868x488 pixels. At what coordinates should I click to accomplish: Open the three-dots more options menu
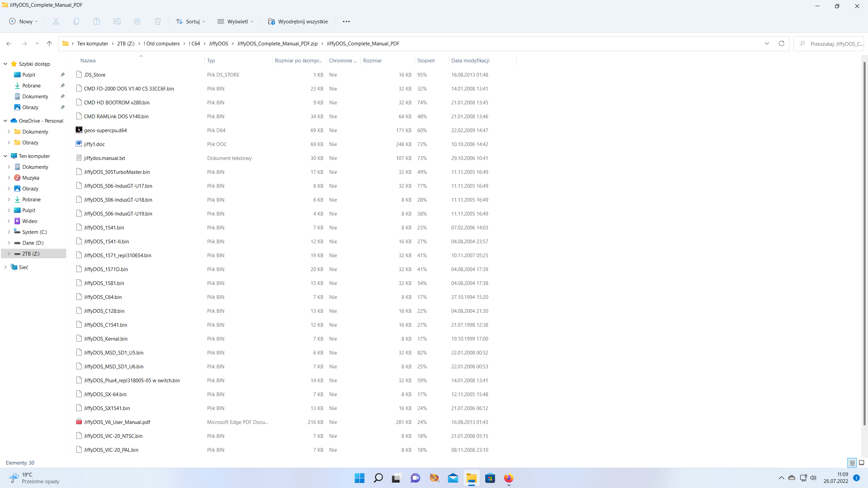point(346,21)
